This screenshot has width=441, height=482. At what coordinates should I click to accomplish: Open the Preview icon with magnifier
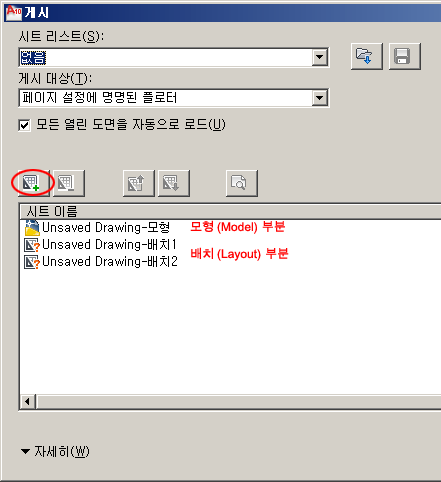click(242, 183)
